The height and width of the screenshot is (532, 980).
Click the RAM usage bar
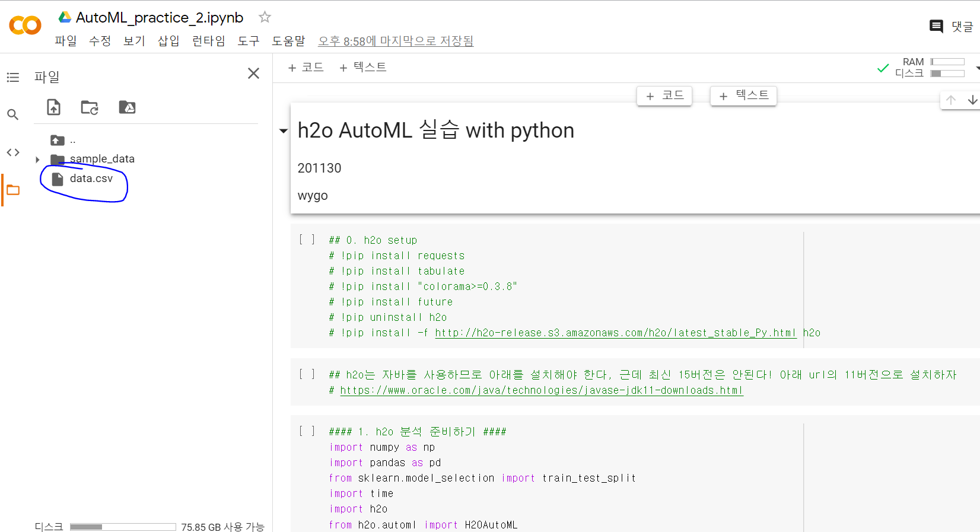coord(947,62)
